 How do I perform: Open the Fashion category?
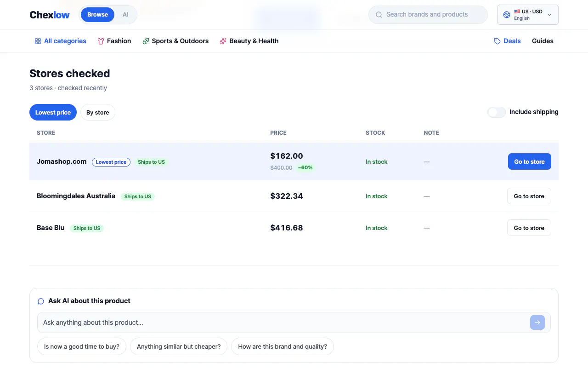[114, 41]
